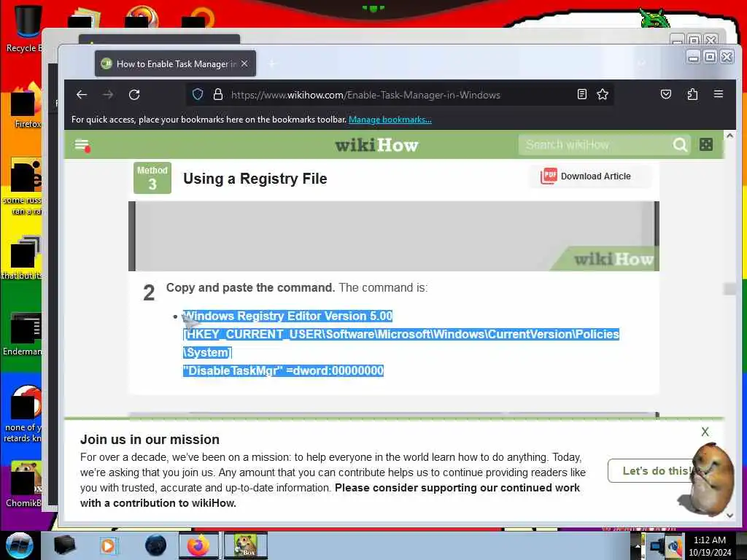Click the vertical scrollbar thumb
Viewport: 747px width, 560px height.
point(729,289)
